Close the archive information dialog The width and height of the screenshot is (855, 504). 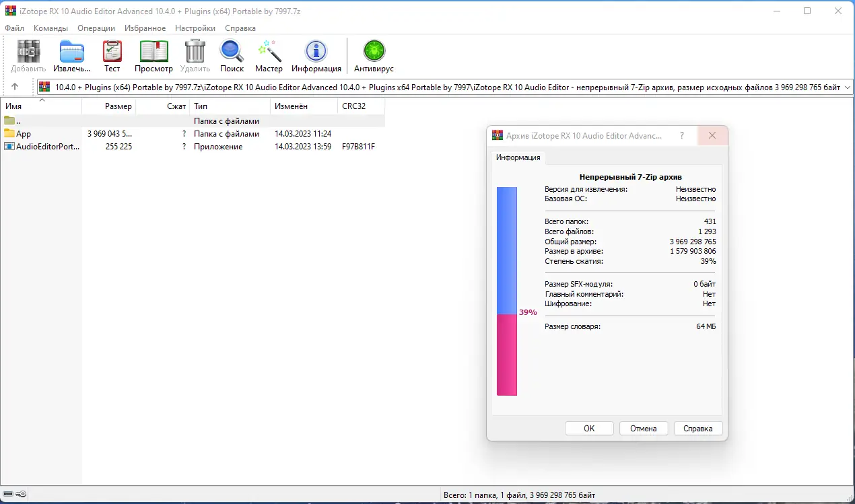pyautogui.click(x=712, y=135)
